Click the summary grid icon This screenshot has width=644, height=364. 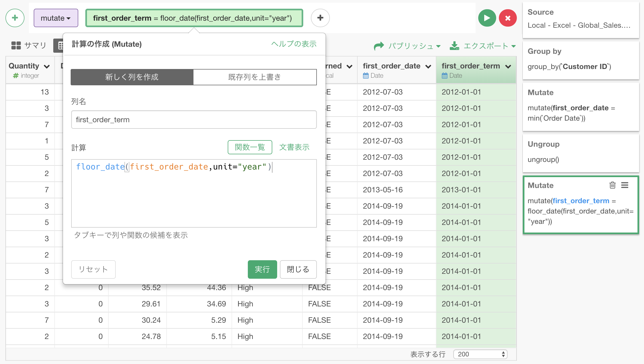point(16,45)
